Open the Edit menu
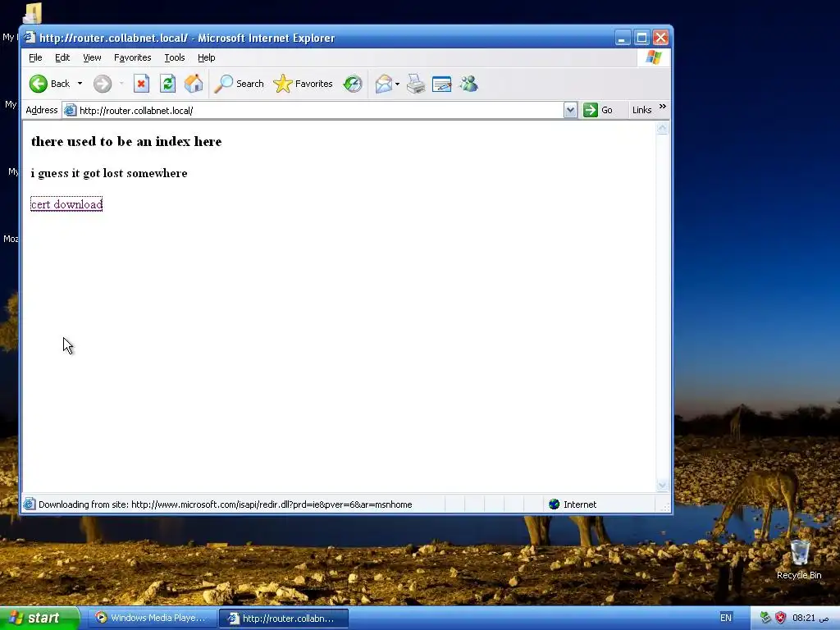This screenshot has height=630, width=840. coord(62,57)
